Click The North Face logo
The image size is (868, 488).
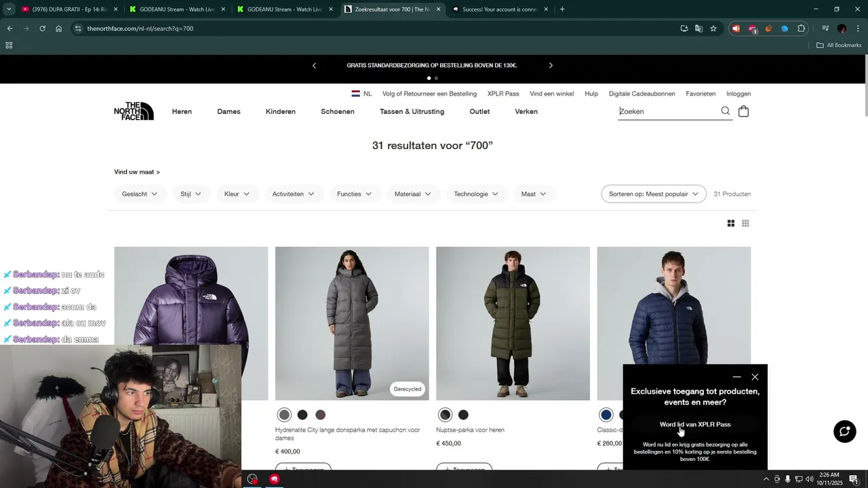(x=134, y=111)
